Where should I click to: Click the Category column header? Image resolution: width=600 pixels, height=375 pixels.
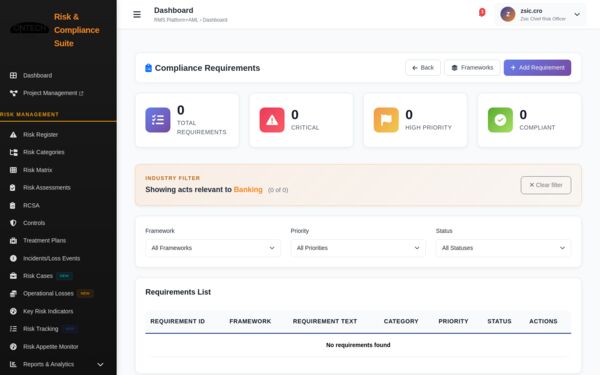(x=401, y=321)
